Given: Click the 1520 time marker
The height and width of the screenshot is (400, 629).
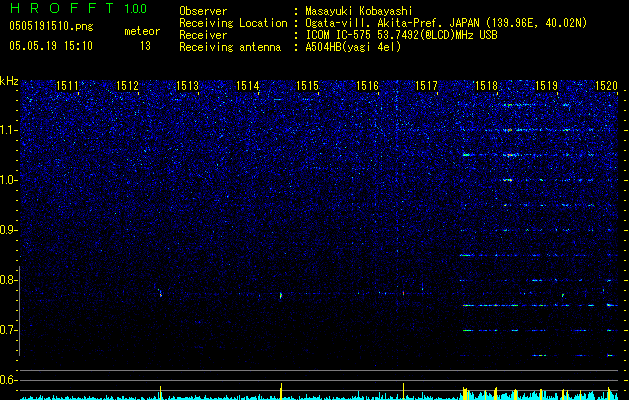Looking at the screenshot, I should tap(606, 85).
